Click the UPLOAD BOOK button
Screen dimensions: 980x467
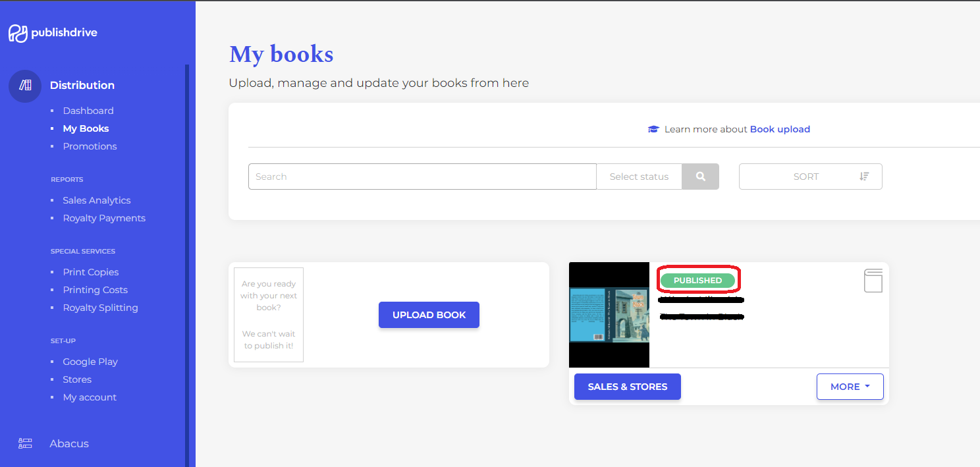pyautogui.click(x=429, y=314)
